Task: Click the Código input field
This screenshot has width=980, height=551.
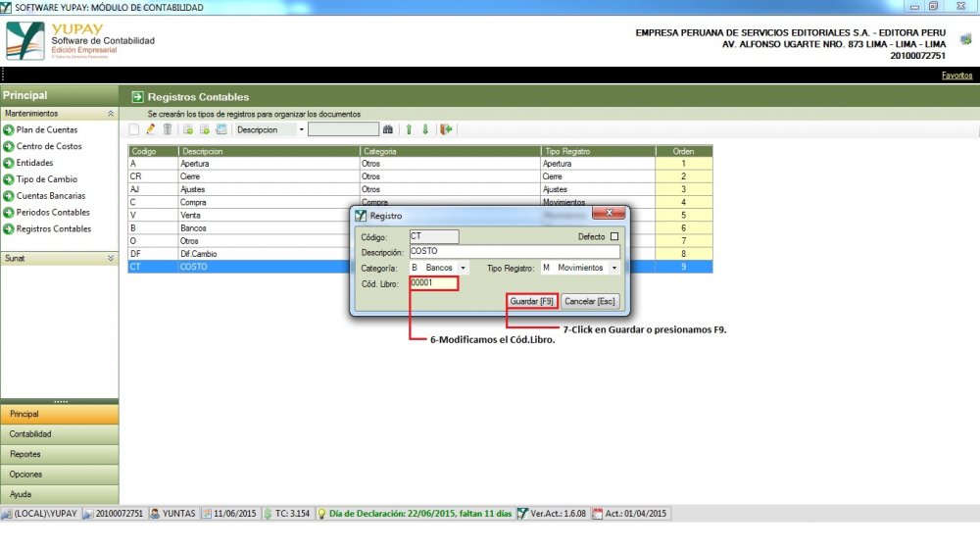Action: pyautogui.click(x=434, y=236)
